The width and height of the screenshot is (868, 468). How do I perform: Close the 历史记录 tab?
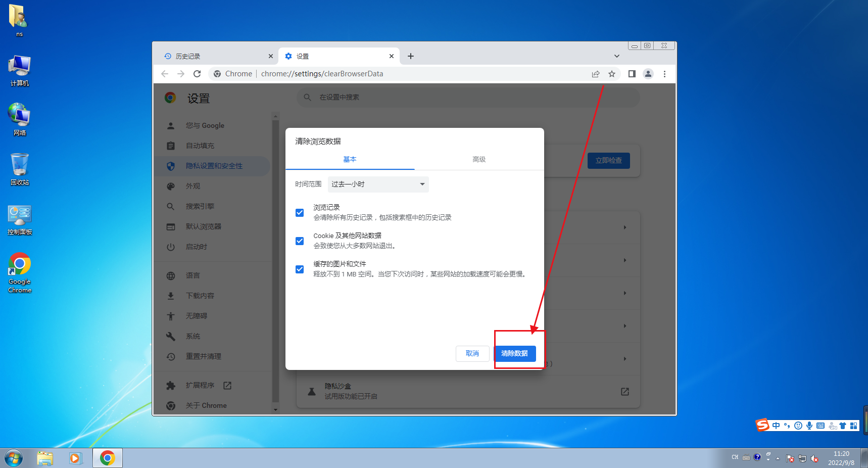click(271, 56)
